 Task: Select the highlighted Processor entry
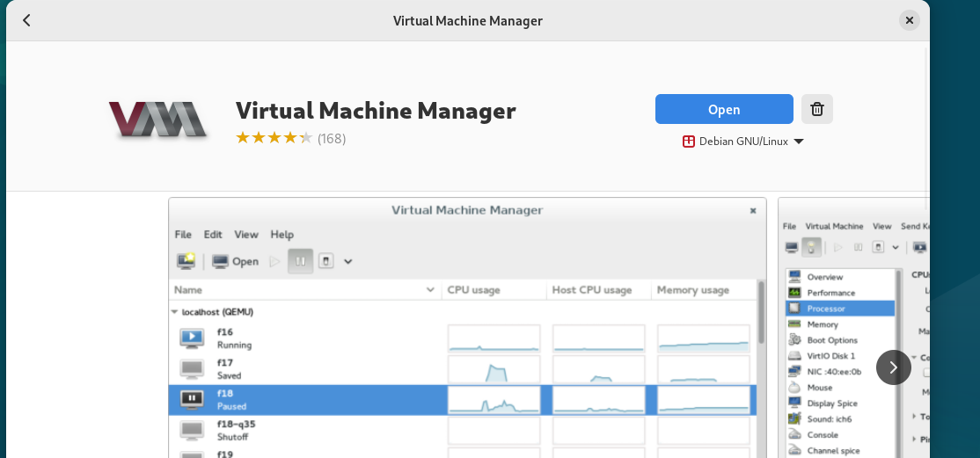(x=840, y=308)
